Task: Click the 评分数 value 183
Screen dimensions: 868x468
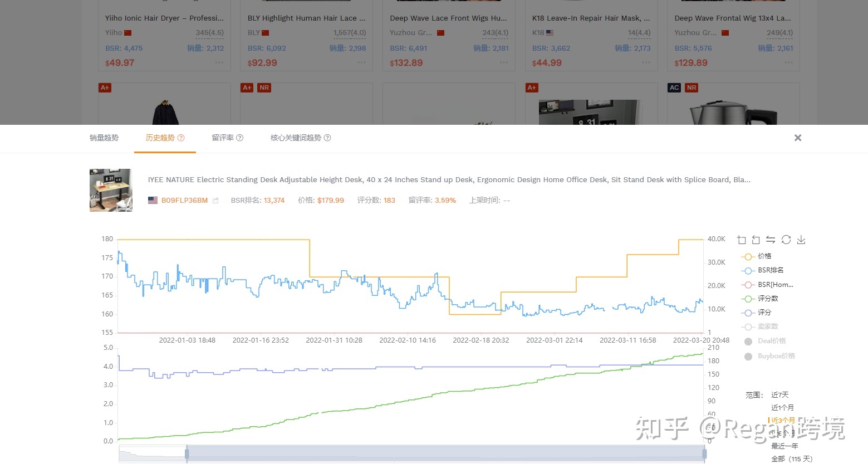Action: coord(389,201)
